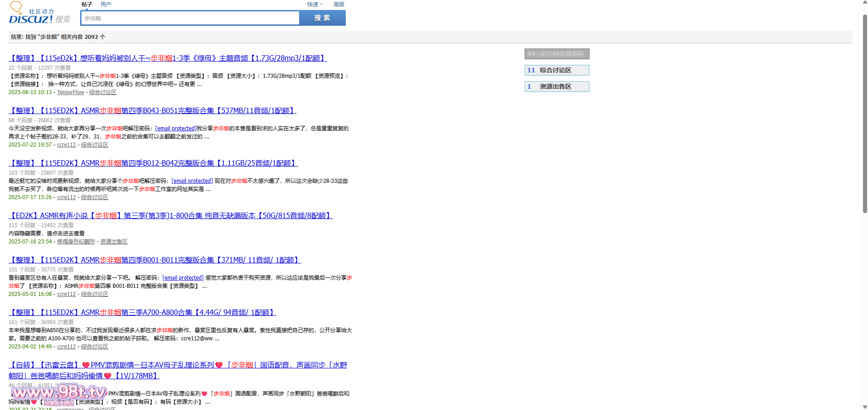Click the vertical scrollbar thumb
The width and height of the screenshot is (868, 410).
(x=864, y=113)
